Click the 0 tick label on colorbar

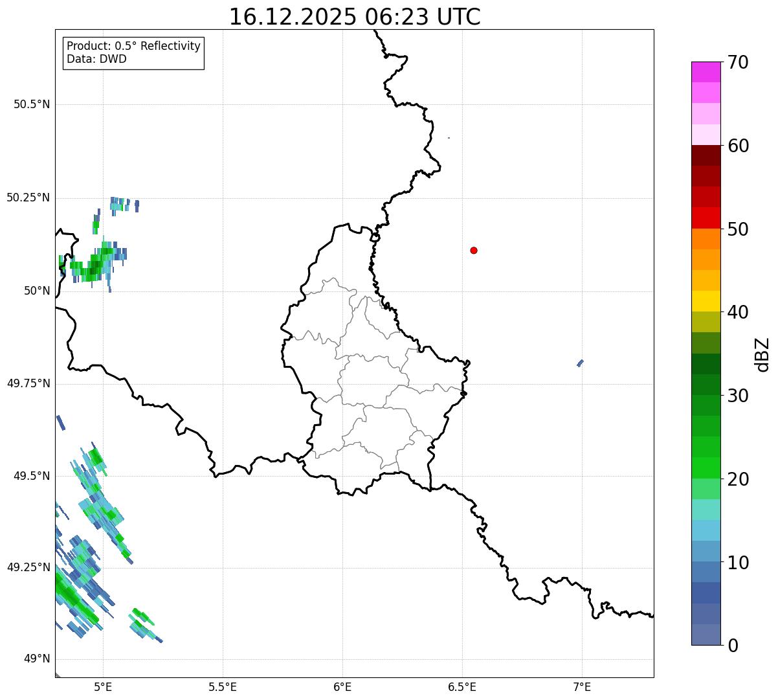[x=733, y=646]
